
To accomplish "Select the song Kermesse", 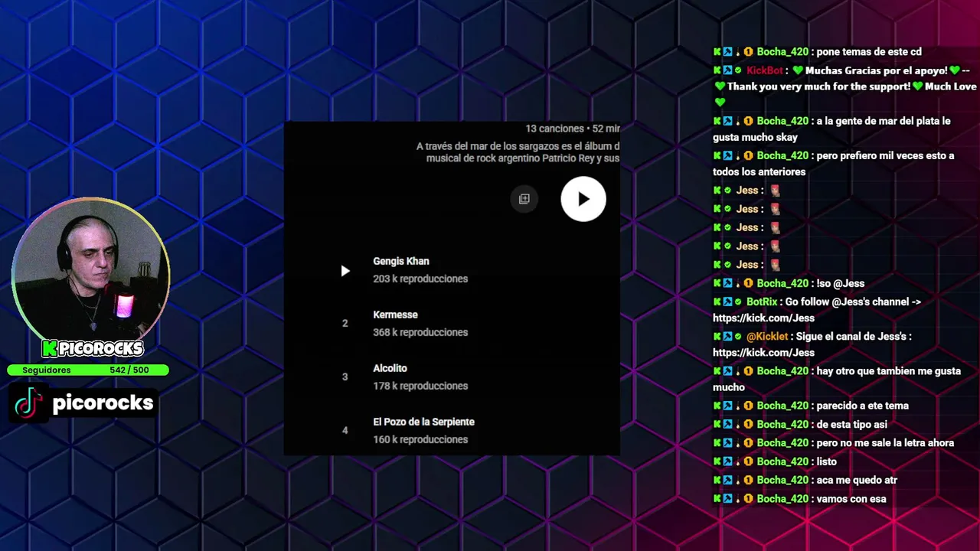I will (x=395, y=315).
